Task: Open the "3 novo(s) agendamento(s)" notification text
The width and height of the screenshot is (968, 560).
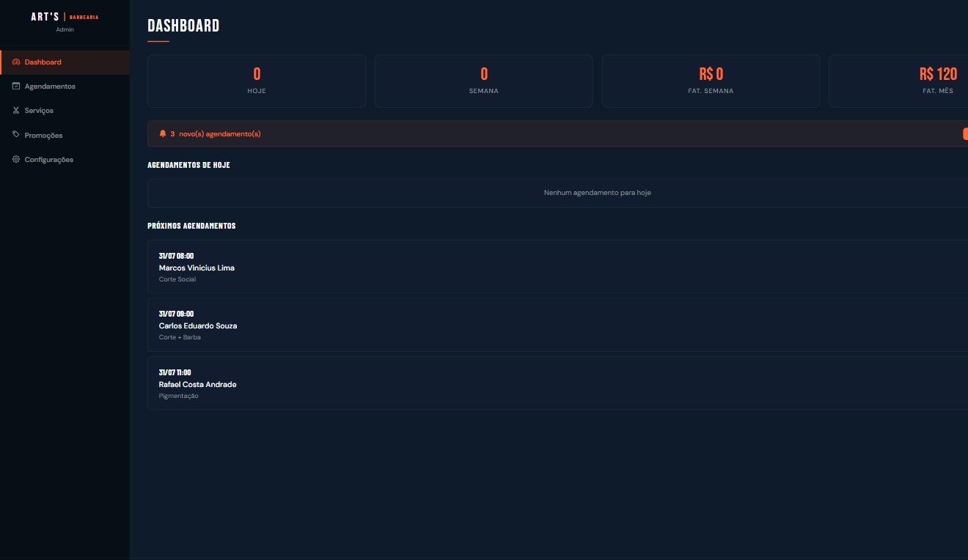Action: pyautogui.click(x=216, y=134)
